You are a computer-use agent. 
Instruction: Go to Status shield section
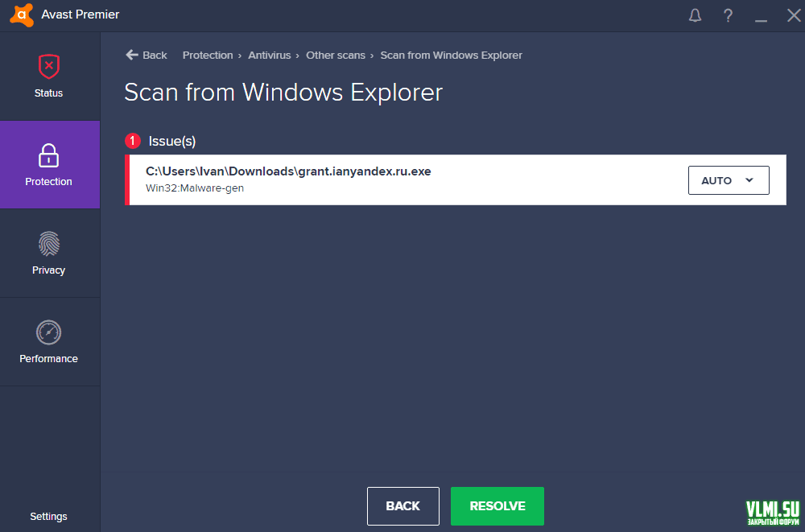click(x=49, y=76)
